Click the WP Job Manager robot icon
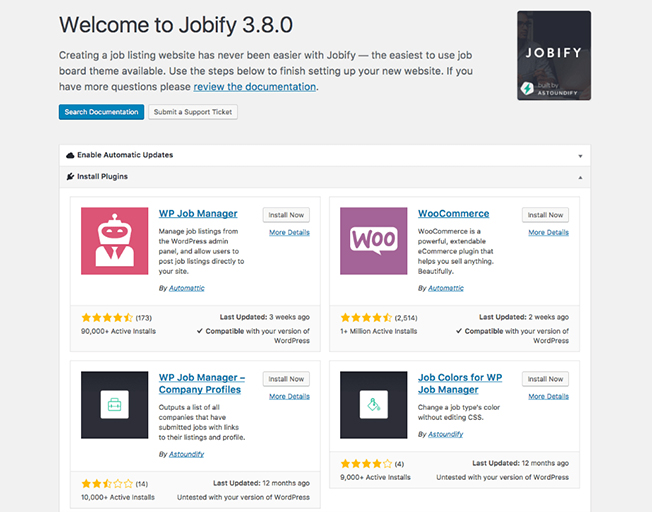 coord(114,241)
